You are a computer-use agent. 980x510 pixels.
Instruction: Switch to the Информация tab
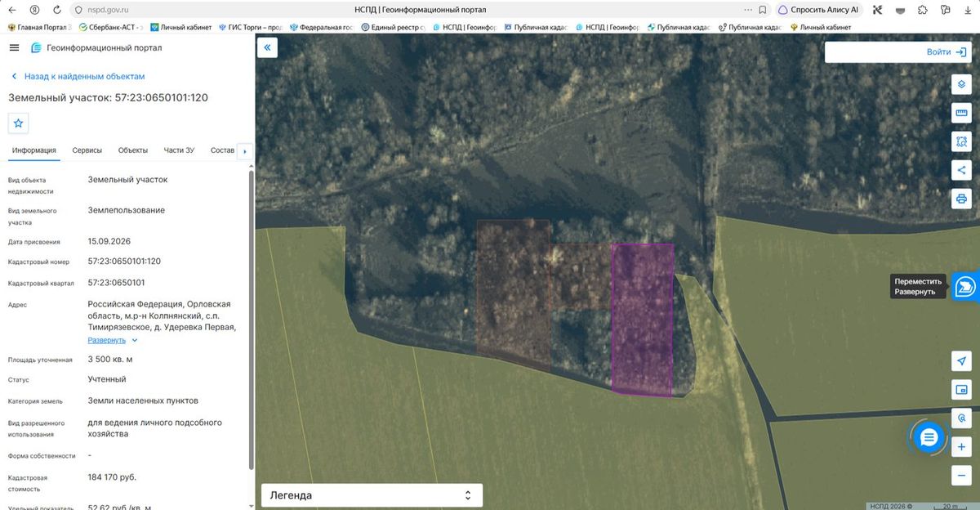point(34,150)
